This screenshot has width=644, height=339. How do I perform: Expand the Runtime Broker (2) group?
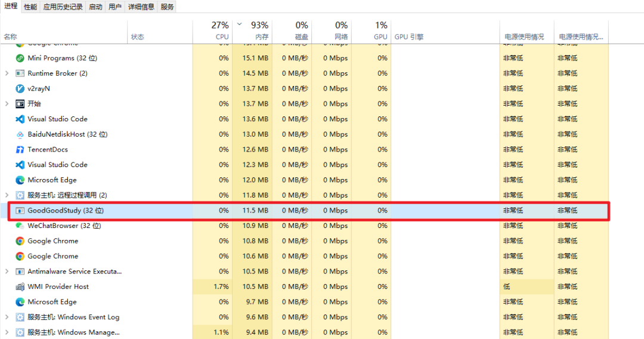click(7, 73)
